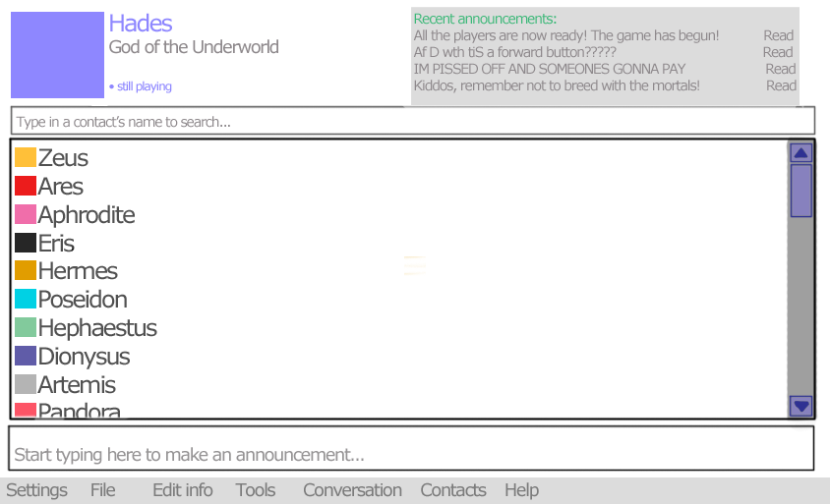Image resolution: width=830 pixels, height=504 pixels.
Task: Open the Settings menu
Action: [x=36, y=490]
